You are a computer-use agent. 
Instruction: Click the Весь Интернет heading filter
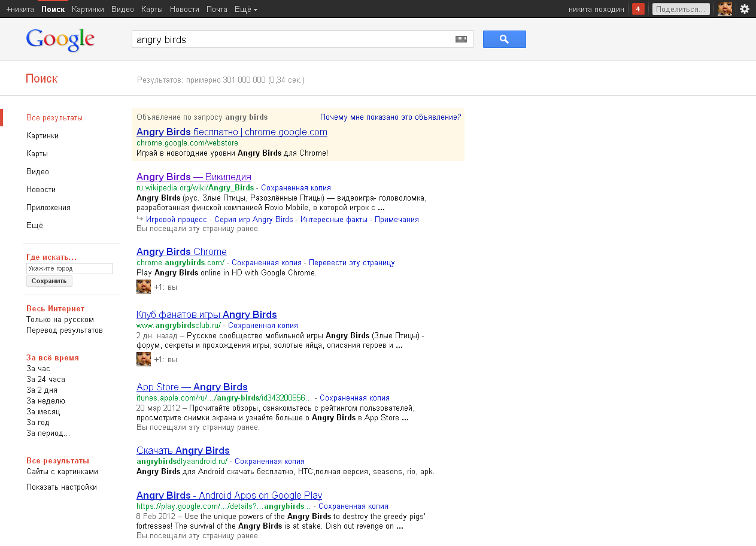(x=56, y=309)
